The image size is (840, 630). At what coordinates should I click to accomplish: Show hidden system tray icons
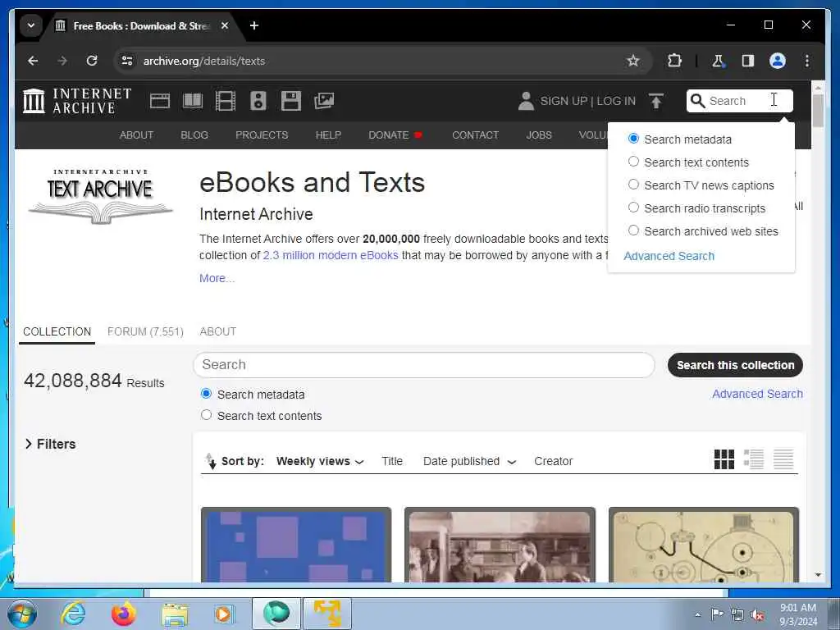click(x=697, y=614)
